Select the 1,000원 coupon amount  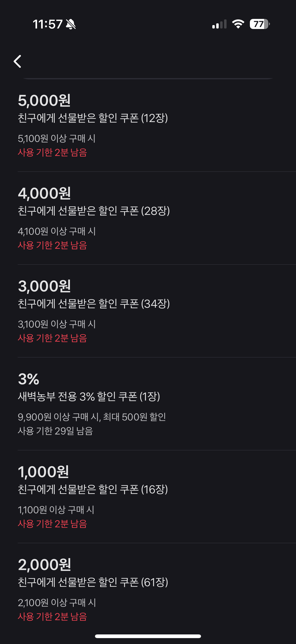tap(43, 472)
